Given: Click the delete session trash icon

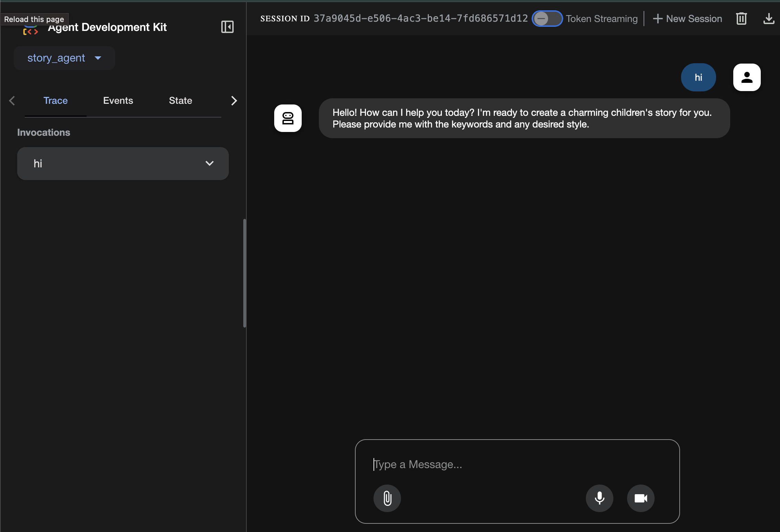Looking at the screenshot, I should point(741,19).
